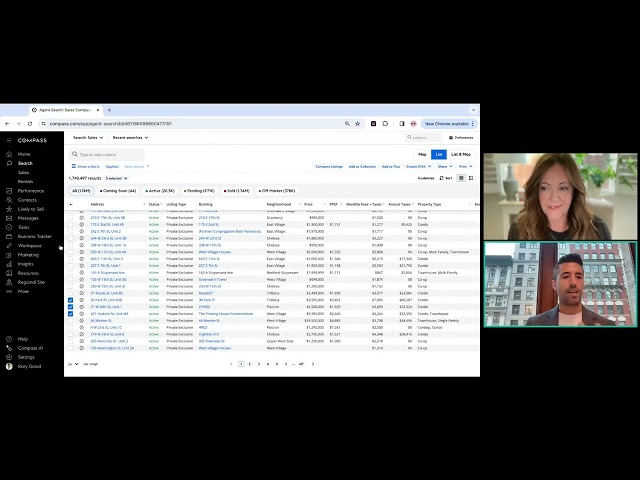The image size is (640, 480).
Task: Launch the Compass AI sparkle icon
Action: click(x=9, y=348)
